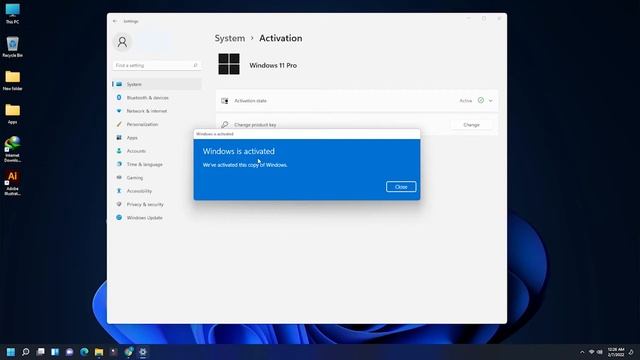Select Adobe Illustrator desktop shortcut
The width and height of the screenshot is (640, 360).
pos(12,182)
